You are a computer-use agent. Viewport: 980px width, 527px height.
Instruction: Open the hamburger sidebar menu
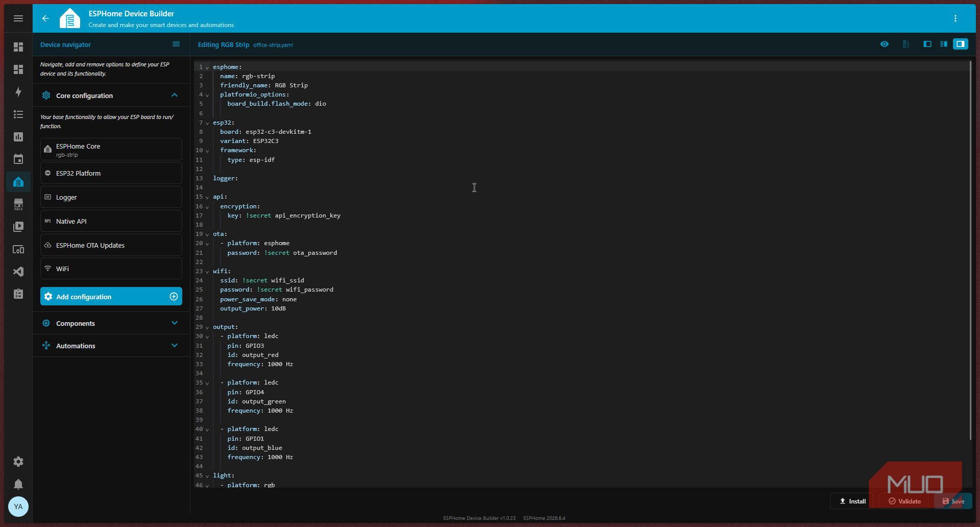(x=18, y=18)
